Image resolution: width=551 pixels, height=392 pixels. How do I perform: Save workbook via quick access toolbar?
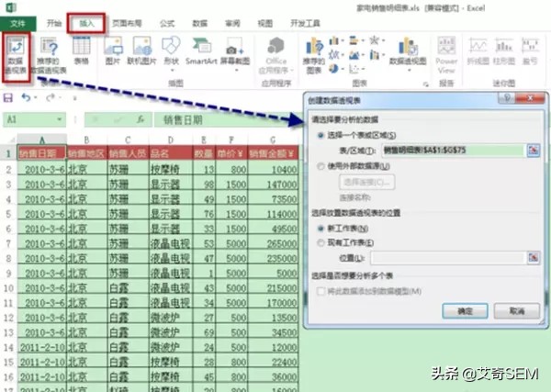[x=8, y=97]
